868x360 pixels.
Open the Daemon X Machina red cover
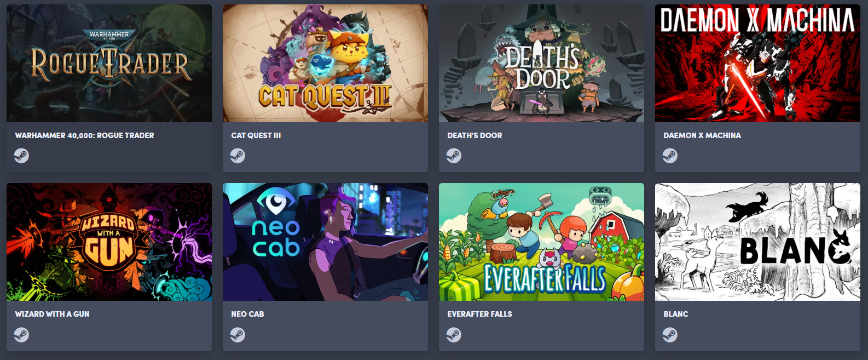point(757,64)
